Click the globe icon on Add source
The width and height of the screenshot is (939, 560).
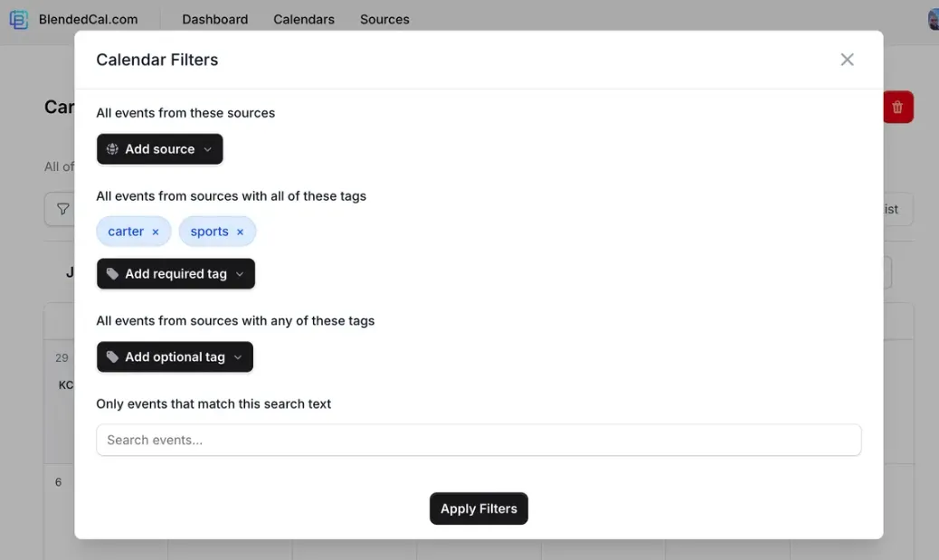(112, 149)
